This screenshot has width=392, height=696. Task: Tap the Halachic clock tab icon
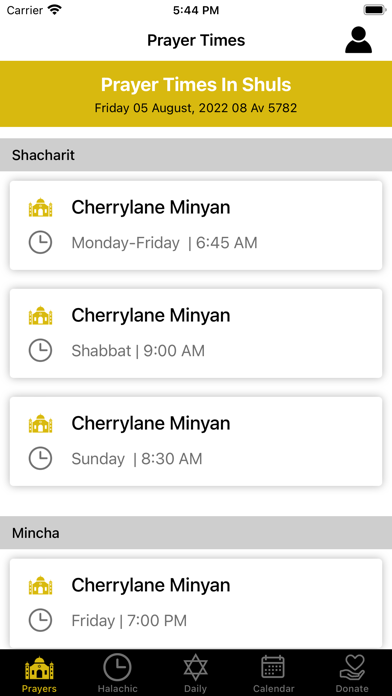click(x=117, y=667)
